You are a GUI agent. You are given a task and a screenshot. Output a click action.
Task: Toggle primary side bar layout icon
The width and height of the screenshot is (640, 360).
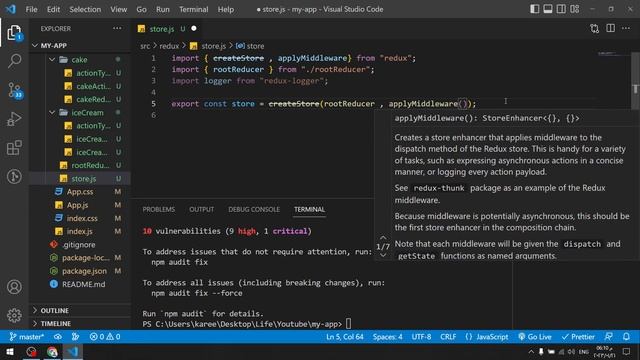point(534,9)
